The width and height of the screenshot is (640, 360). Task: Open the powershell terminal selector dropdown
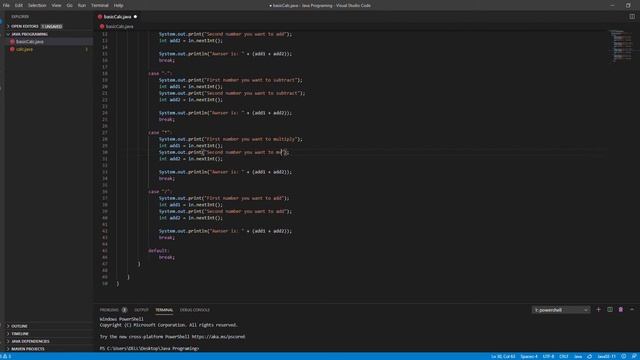561,310
